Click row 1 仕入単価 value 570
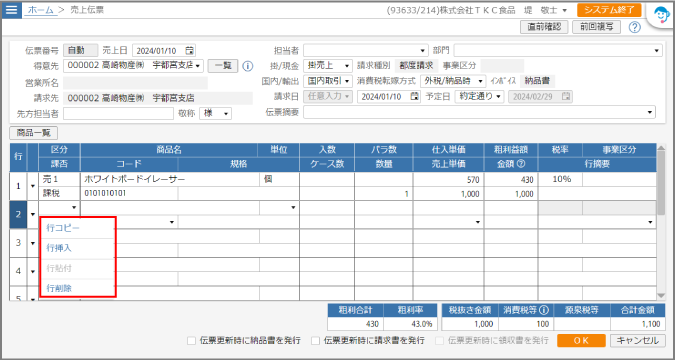The height and width of the screenshot is (360, 675). click(x=448, y=180)
